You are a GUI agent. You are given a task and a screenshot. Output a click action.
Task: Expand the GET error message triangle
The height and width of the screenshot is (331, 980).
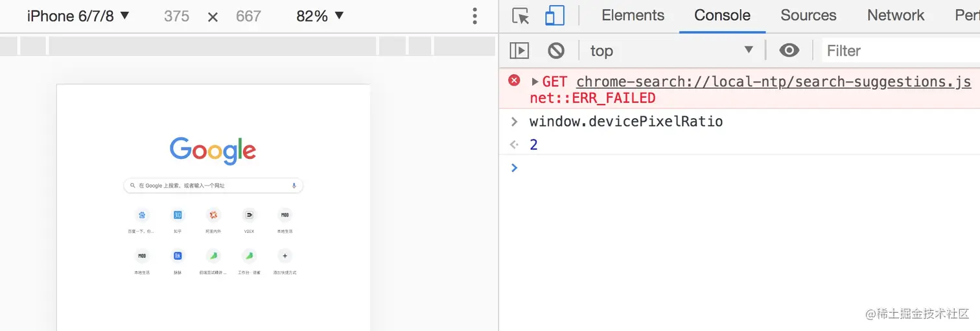coord(535,82)
